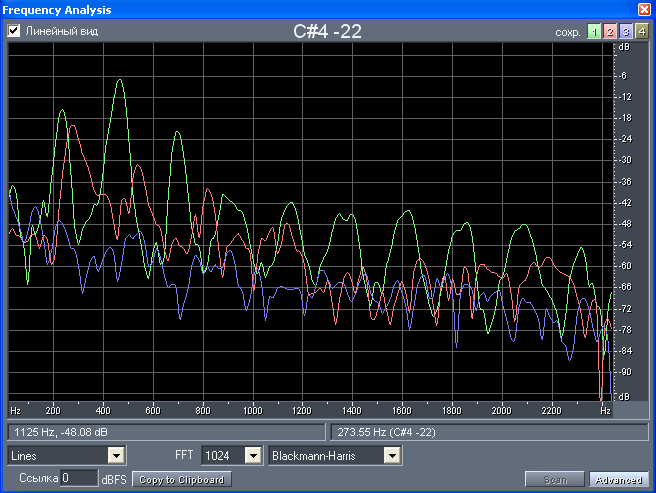
Task: Click Copy to Clipboard button
Action: 182,480
